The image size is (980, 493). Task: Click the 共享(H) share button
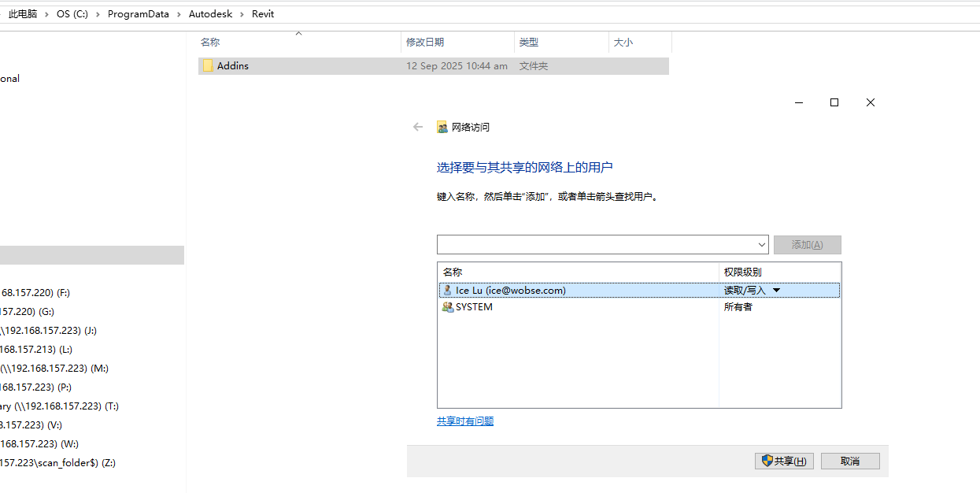click(x=783, y=461)
